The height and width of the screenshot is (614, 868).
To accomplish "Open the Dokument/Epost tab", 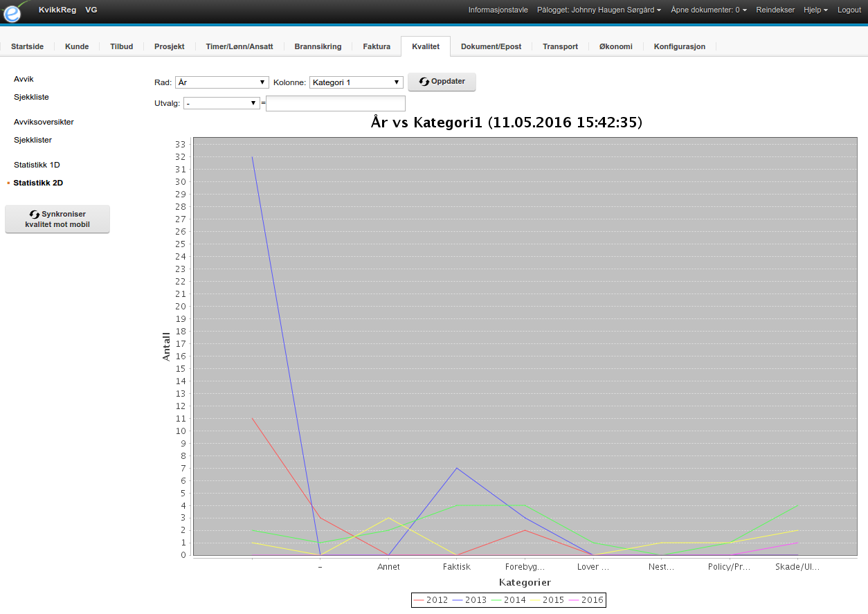I will tap(491, 46).
